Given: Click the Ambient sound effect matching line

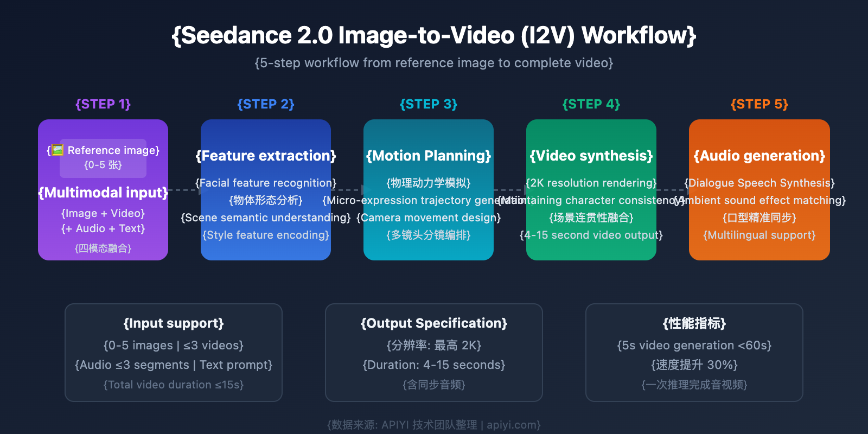Looking at the screenshot, I should 759,200.
